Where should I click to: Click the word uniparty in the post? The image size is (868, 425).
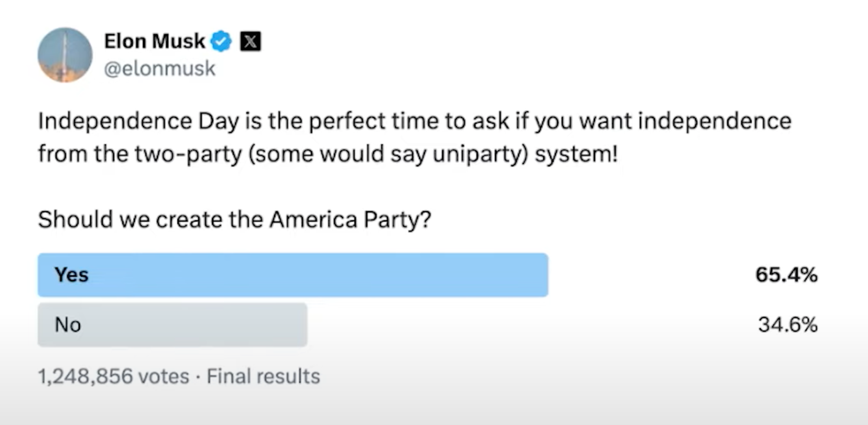point(479,154)
